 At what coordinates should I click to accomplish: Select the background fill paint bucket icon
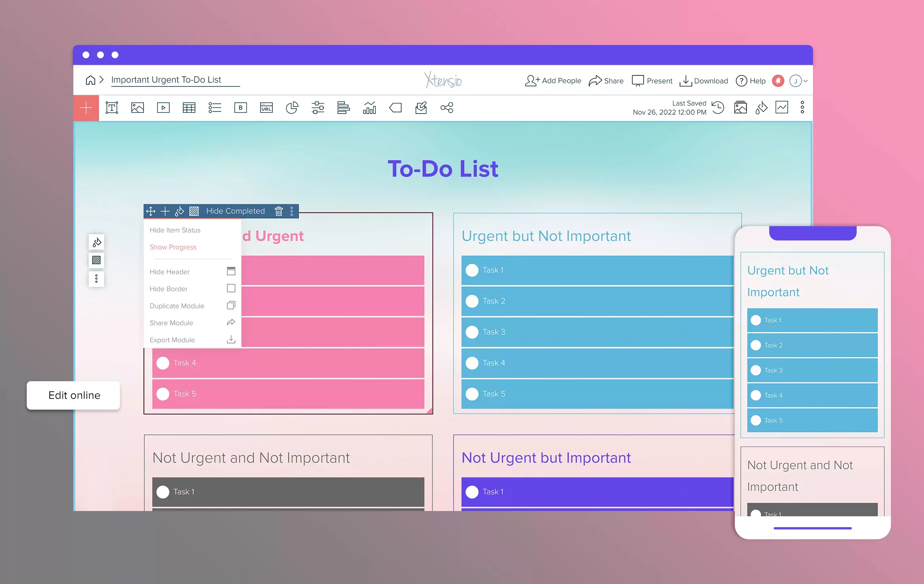pyautogui.click(x=761, y=107)
